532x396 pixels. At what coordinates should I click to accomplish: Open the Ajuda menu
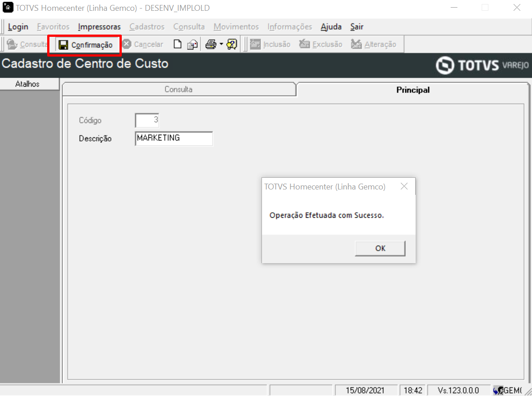pos(331,27)
